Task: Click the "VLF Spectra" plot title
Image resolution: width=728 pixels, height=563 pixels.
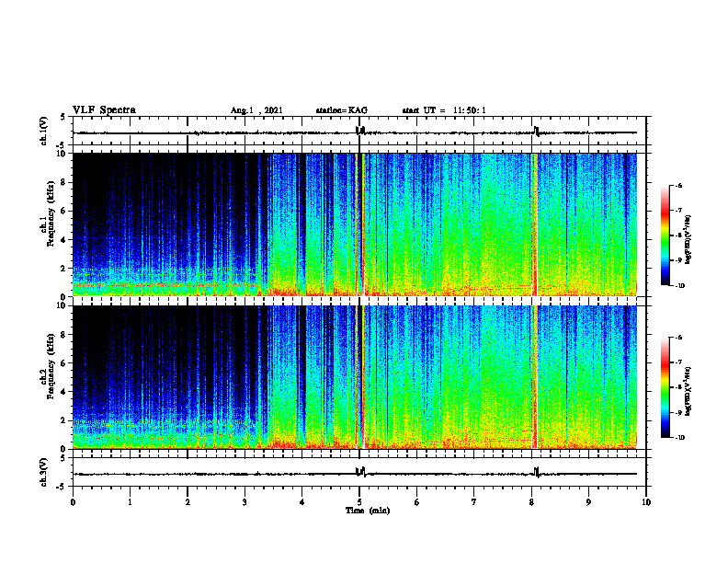Action: [x=104, y=109]
